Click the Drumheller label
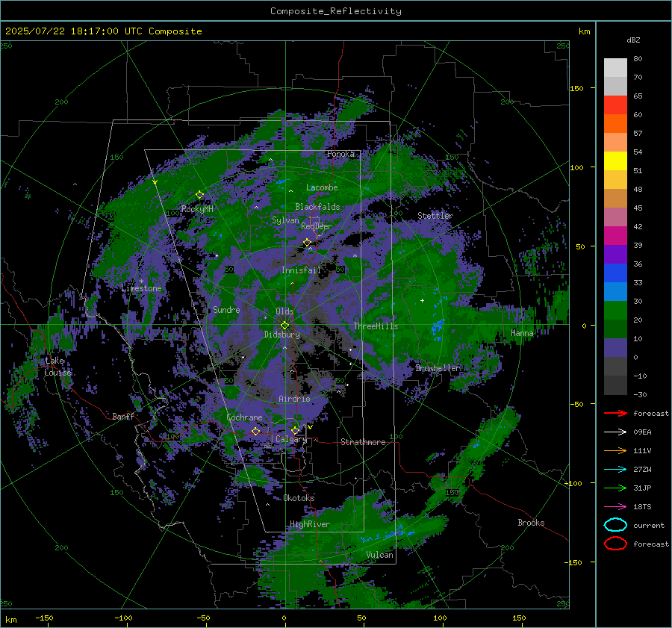This screenshot has height=628, width=672. click(x=438, y=368)
